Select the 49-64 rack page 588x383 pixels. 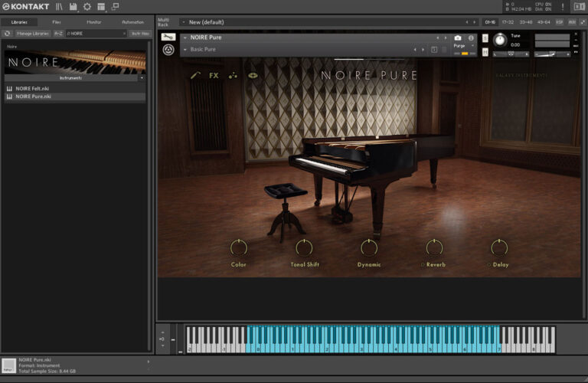[544, 22]
